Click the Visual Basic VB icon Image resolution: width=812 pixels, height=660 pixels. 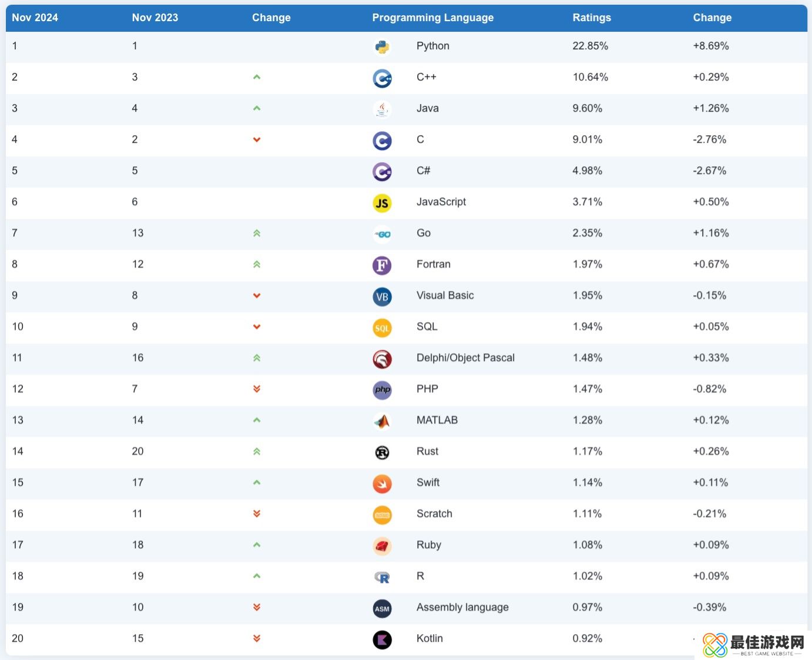click(382, 297)
